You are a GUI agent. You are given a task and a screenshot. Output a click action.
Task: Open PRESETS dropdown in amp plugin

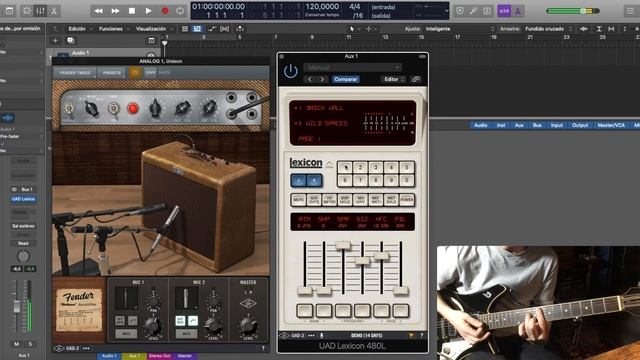[111, 73]
